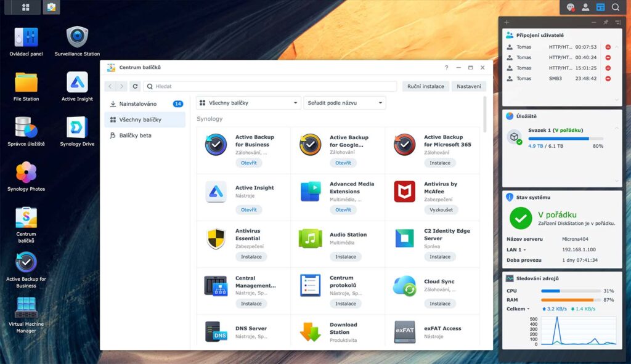Refresh the Package Center list
The width and height of the screenshot is (631, 364).
click(135, 86)
